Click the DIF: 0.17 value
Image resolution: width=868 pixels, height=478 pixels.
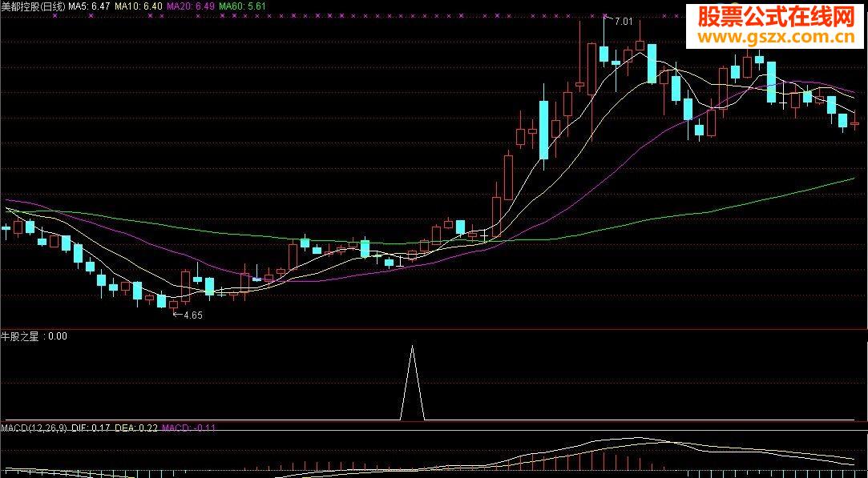pyautogui.click(x=91, y=427)
